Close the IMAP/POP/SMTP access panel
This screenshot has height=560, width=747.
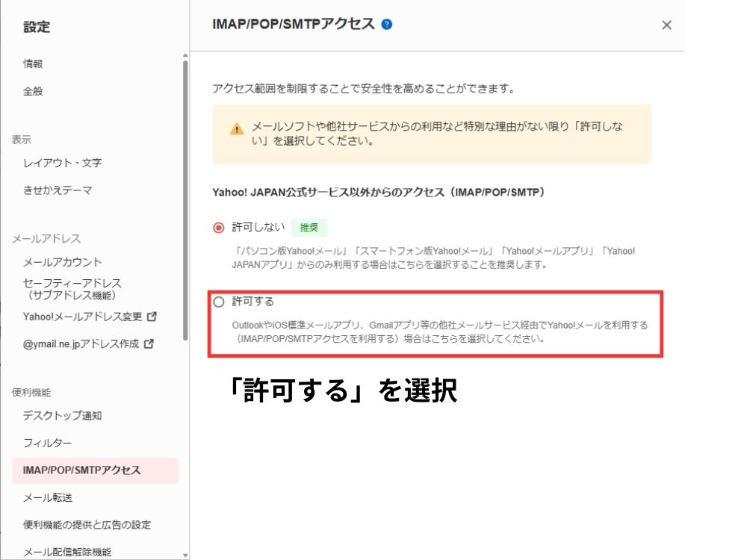[x=666, y=25]
